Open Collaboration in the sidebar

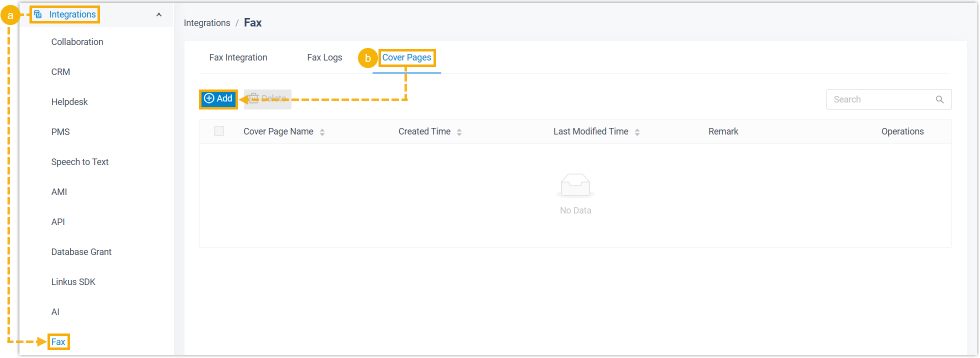pos(77,42)
